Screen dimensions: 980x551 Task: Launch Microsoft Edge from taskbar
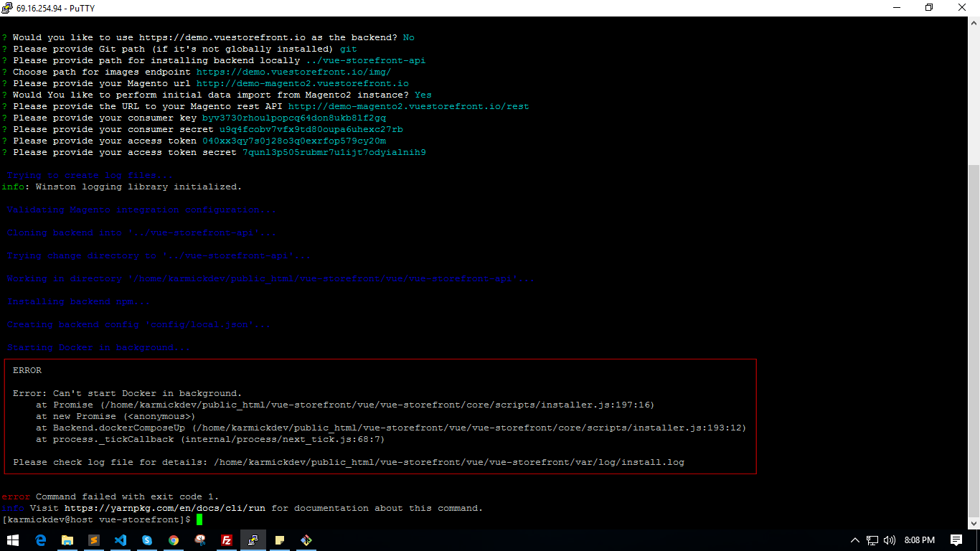pyautogui.click(x=41, y=540)
